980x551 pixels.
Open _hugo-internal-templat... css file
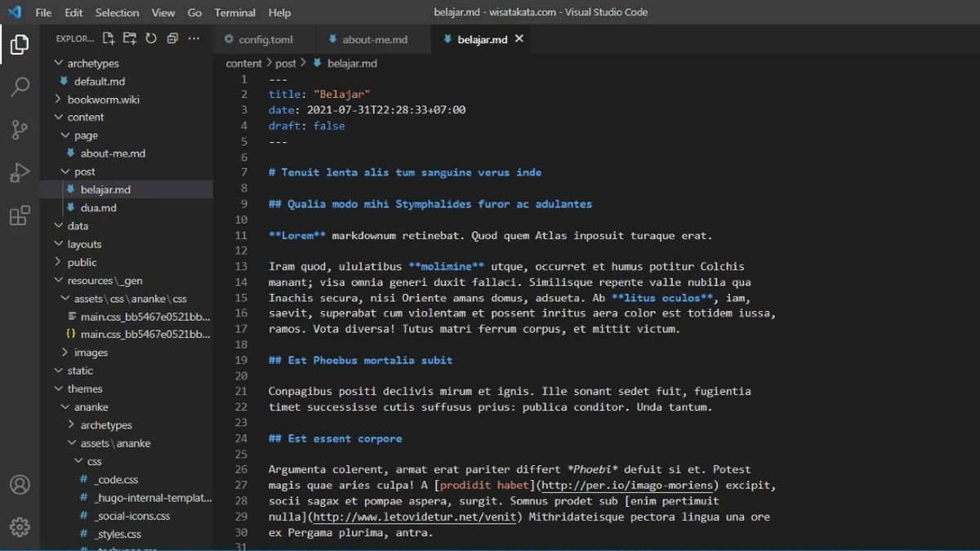pyautogui.click(x=154, y=498)
